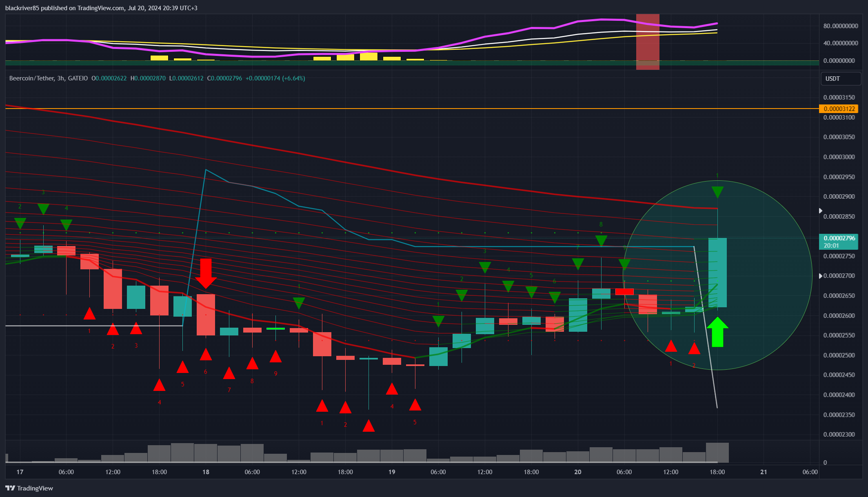Screen dimensions: 868x497
Task: Click the open value O0.00002622
Action: tap(109, 78)
